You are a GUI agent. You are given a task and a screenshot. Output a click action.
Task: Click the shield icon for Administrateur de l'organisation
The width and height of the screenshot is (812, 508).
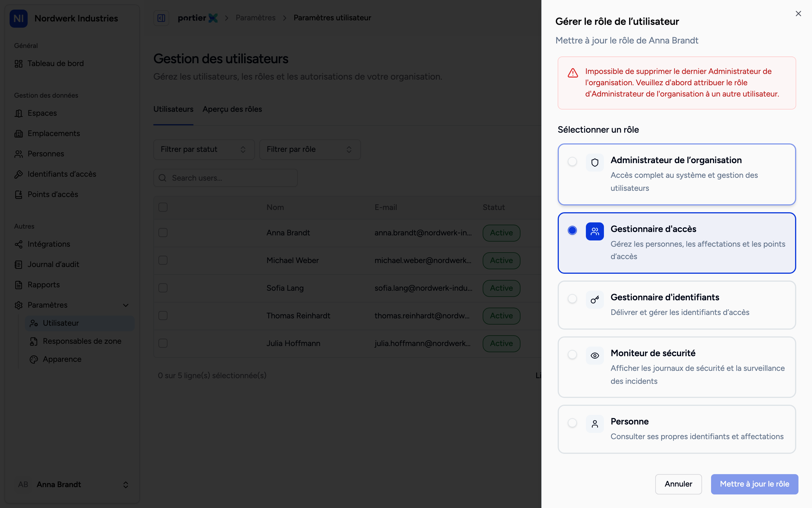click(x=595, y=163)
